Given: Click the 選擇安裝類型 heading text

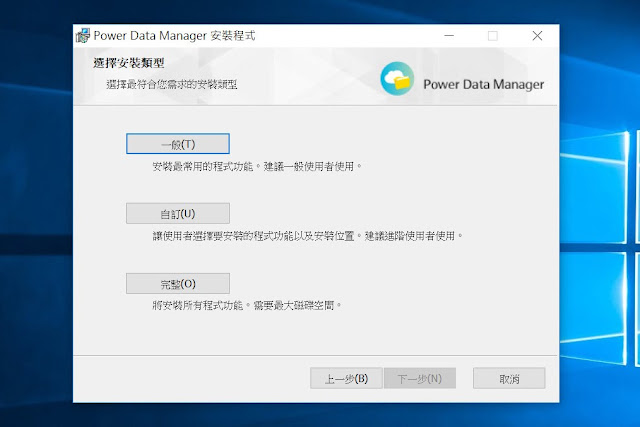Looking at the screenshot, I should click(129, 63).
